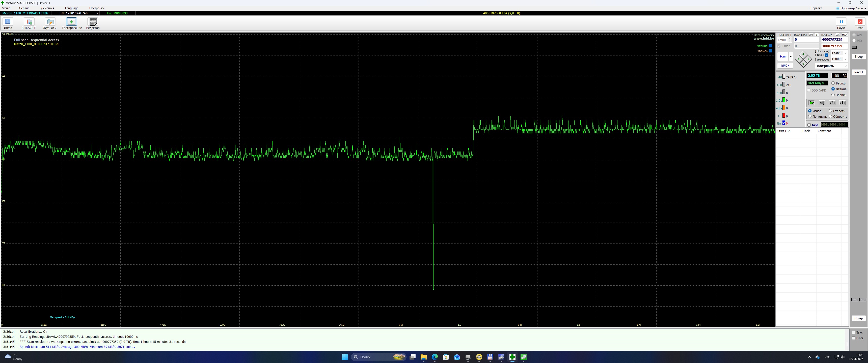Click the reverse-direction scan arrow button
868x363 pixels.
(x=822, y=103)
